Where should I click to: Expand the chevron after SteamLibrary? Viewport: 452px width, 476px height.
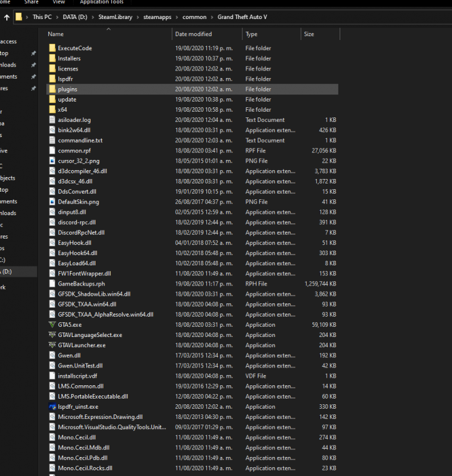pyautogui.click(x=138, y=17)
